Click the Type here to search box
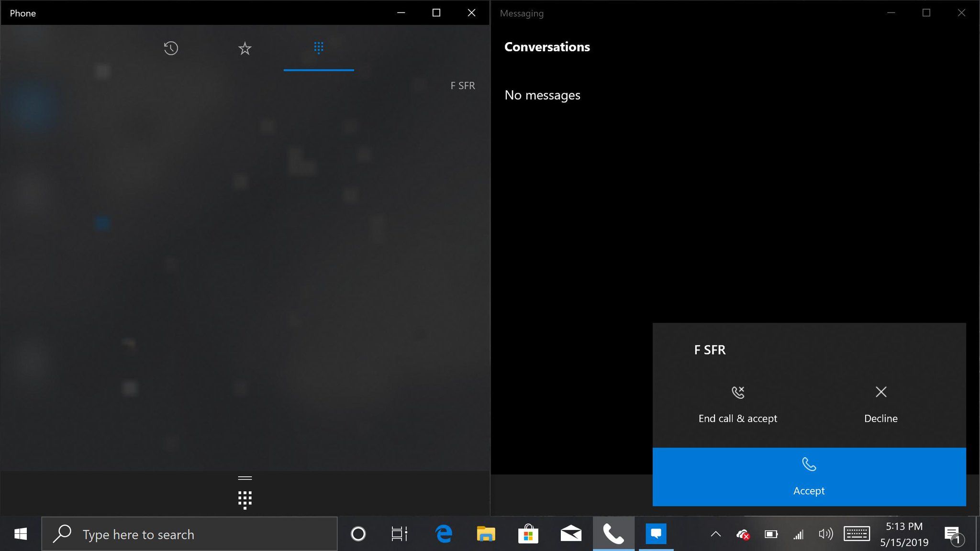The image size is (980, 551). click(x=189, y=534)
